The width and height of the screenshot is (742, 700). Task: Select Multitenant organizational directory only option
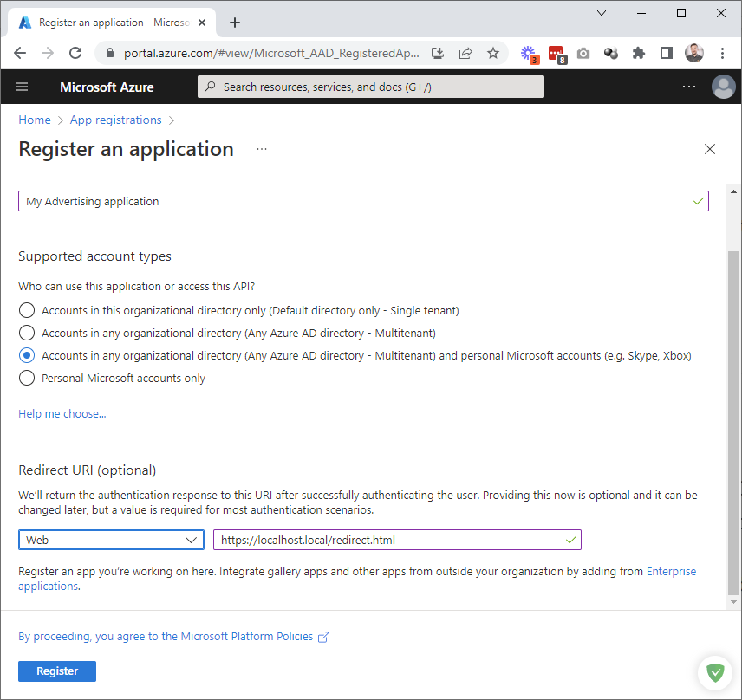(27, 333)
